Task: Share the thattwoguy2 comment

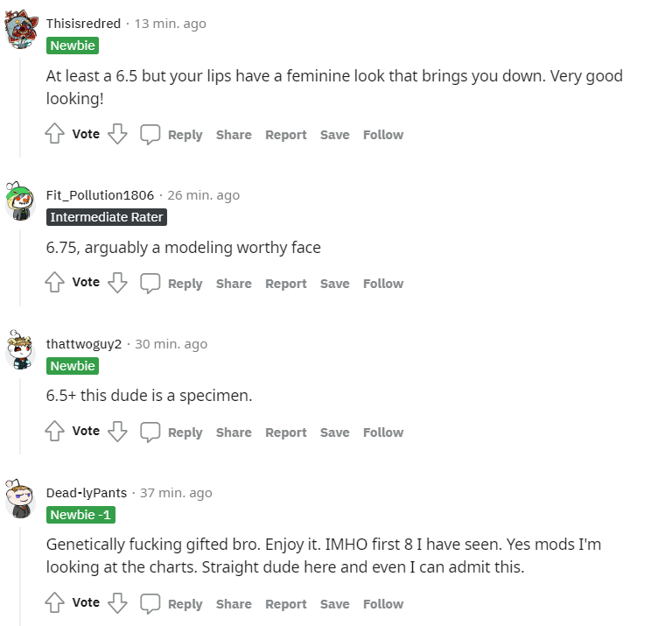Action: click(x=234, y=433)
